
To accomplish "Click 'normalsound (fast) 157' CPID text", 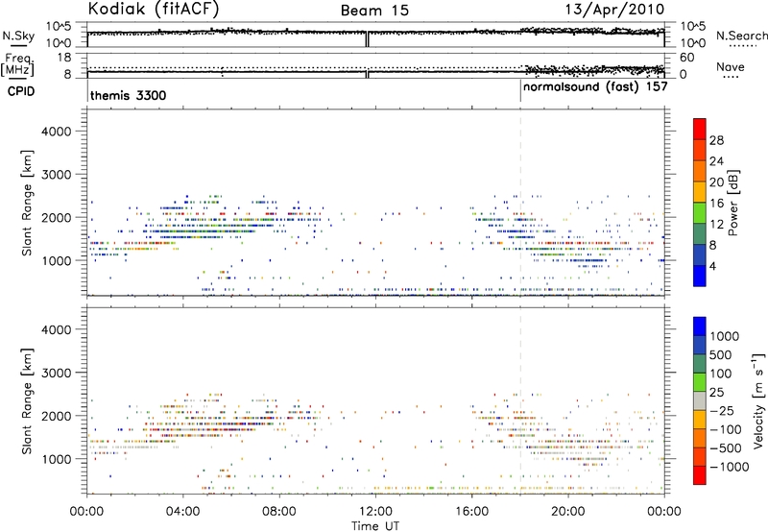I will [595, 86].
